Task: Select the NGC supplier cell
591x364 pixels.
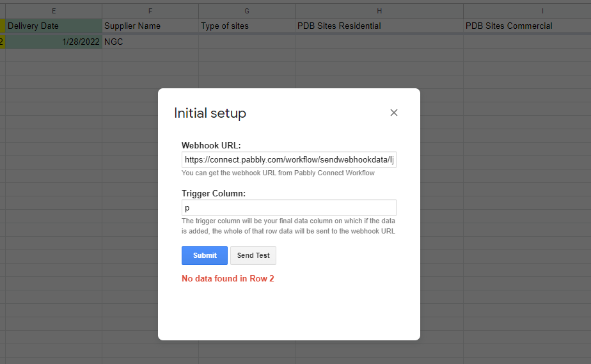Action: (x=150, y=42)
